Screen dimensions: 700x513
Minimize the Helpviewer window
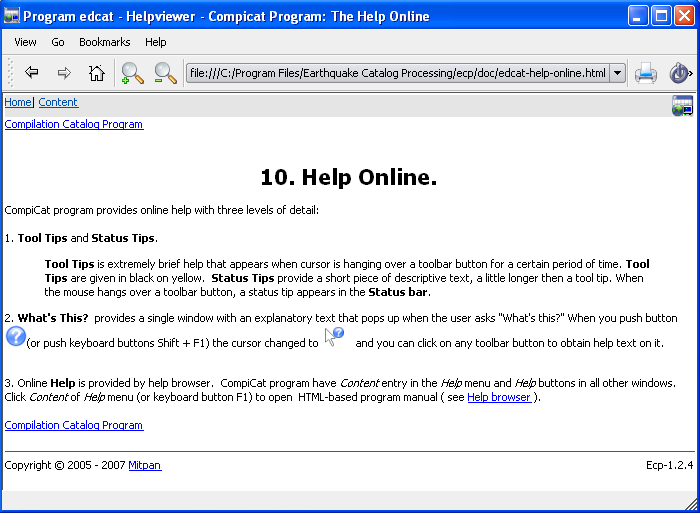[638, 16]
